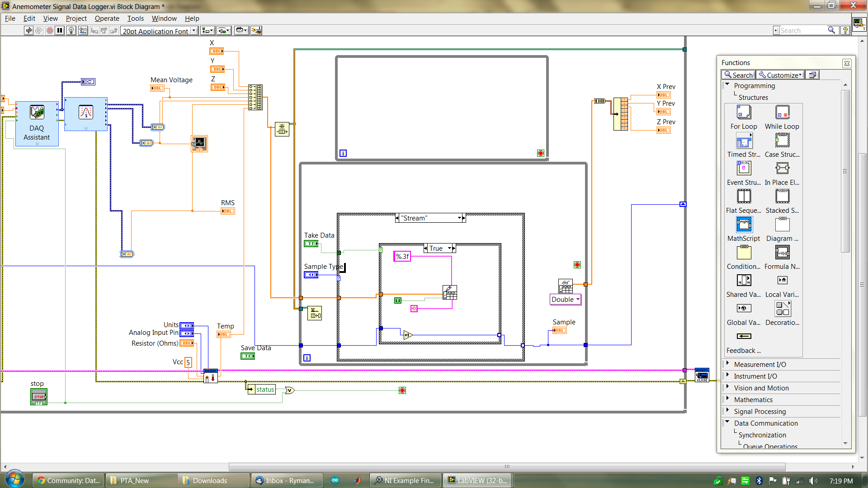This screenshot has height=488, width=868.
Task: Click the Functions palette vertical scrollbar
Action: 845,172
